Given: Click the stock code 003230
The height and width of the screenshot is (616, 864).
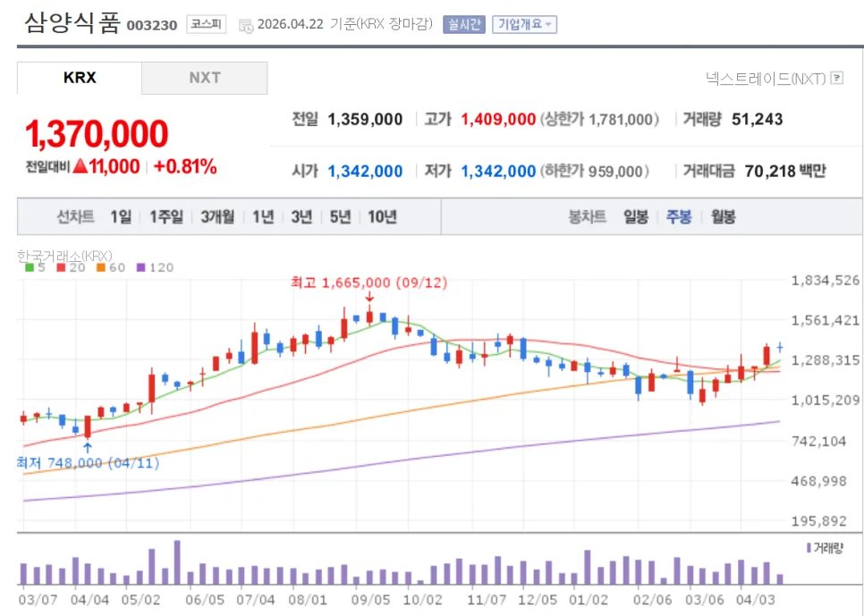Looking at the screenshot, I should tap(152, 25).
